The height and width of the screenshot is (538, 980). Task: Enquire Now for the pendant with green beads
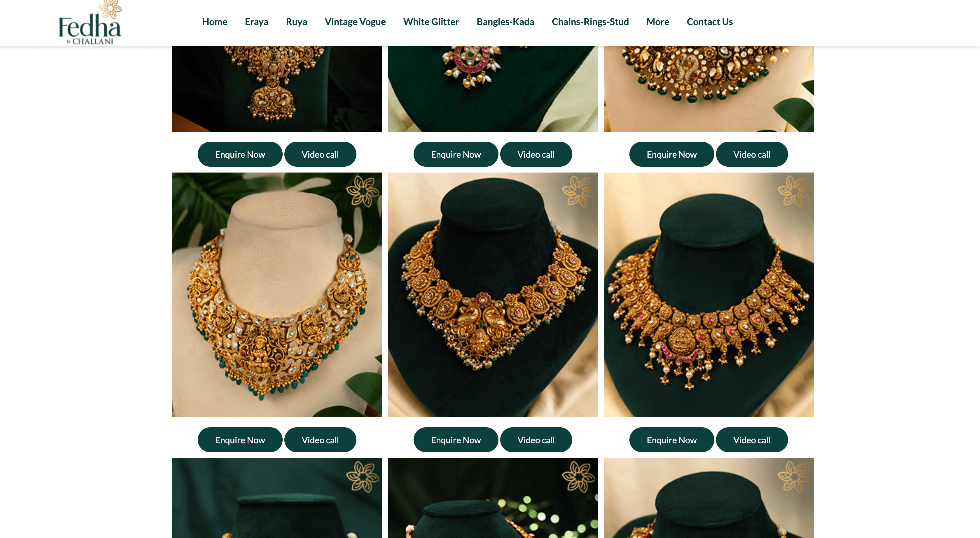[x=671, y=154]
